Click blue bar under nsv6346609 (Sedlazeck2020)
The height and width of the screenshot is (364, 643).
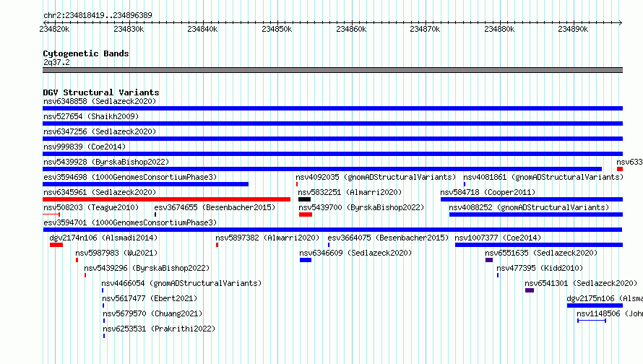306,260
